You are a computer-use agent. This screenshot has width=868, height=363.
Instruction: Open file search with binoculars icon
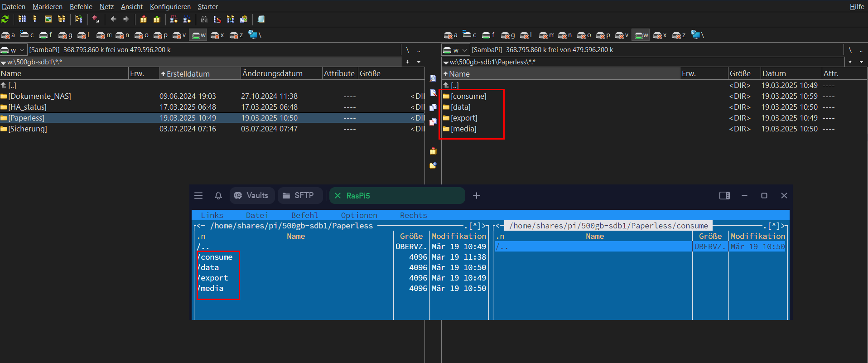[204, 19]
